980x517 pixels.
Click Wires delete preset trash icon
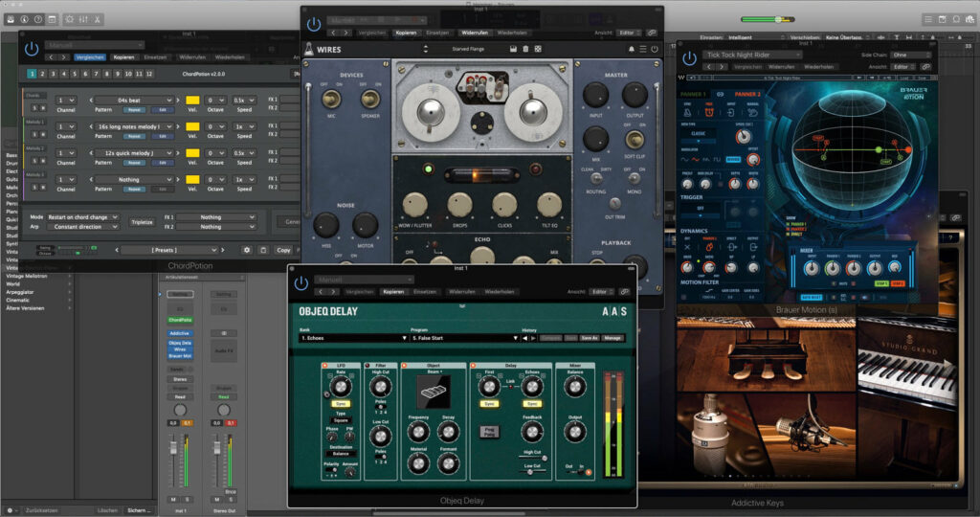click(x=525, y=49)
